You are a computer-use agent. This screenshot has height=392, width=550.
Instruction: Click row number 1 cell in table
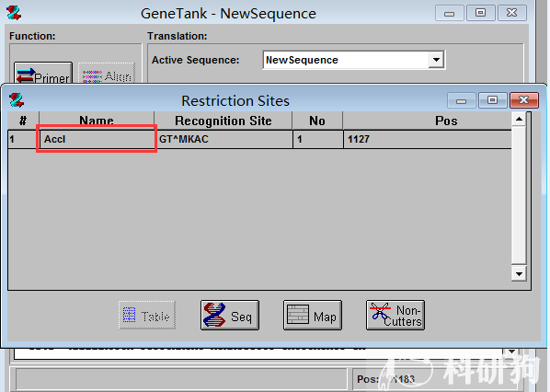click(x=23, y=139)
